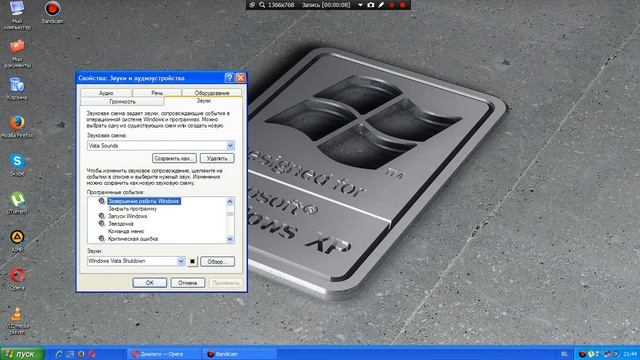Image resolution: width=640 pixels, height=360 pixels.
Task: Click the Удалить button
Action: (x=217, y=158)
